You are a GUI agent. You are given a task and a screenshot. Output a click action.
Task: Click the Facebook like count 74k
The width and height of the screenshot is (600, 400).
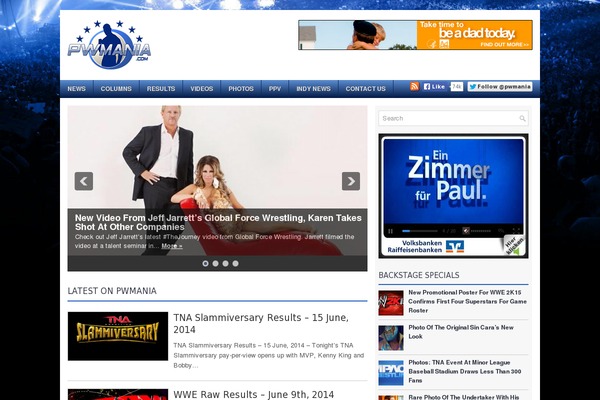coord(456,87)
